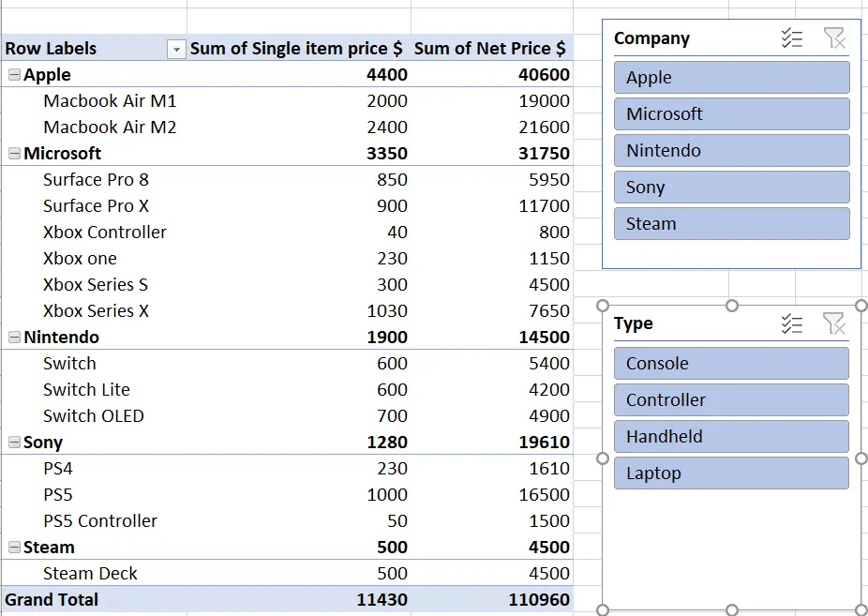
Task: Click the Xbox Series S cell
Action: pos(96,284)
